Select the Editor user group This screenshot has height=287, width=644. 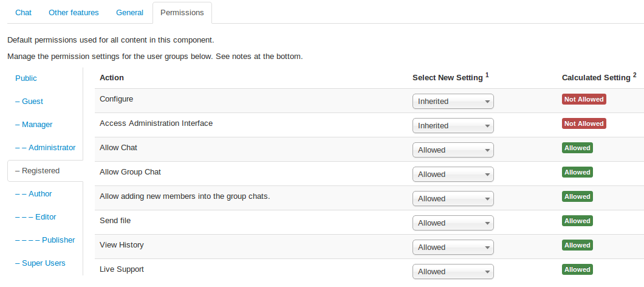coord(46,217)
